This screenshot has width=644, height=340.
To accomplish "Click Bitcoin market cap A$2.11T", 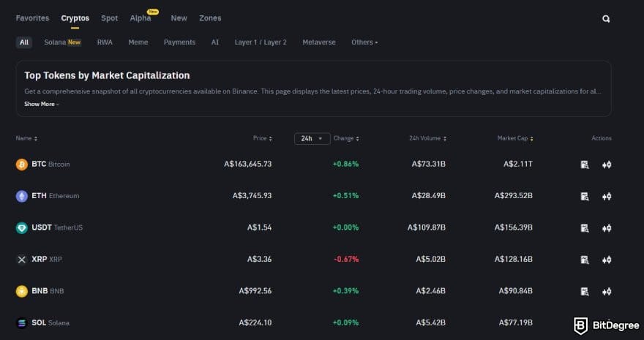I will click(518, 164).
